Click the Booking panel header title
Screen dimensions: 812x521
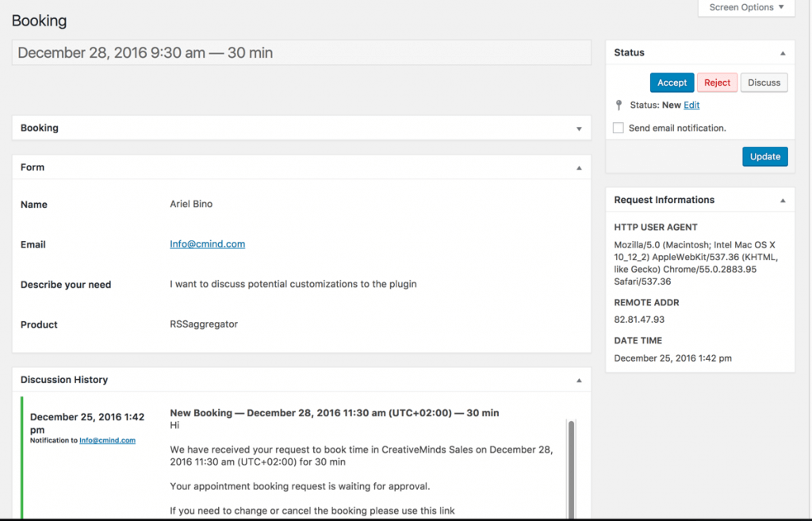pyautogui.click(x=40, y=128)
